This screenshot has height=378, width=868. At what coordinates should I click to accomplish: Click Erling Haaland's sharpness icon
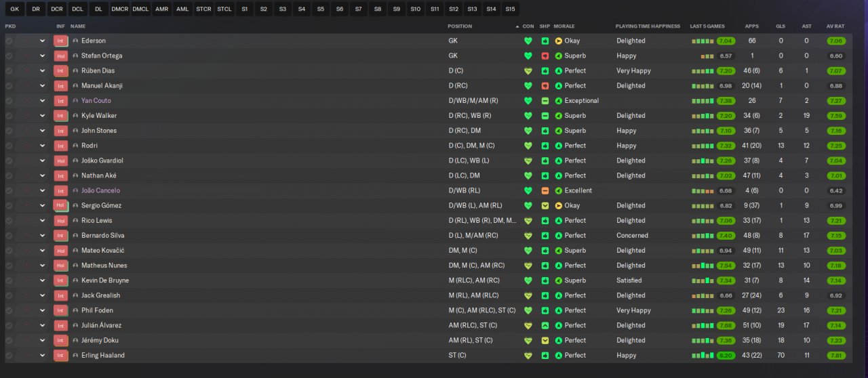545,355
